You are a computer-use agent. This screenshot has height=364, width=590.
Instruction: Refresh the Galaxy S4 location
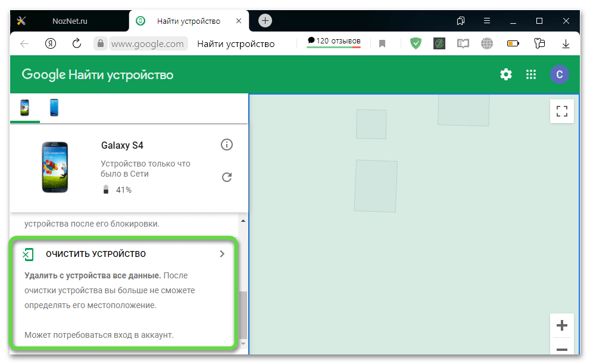pos(226,177)
